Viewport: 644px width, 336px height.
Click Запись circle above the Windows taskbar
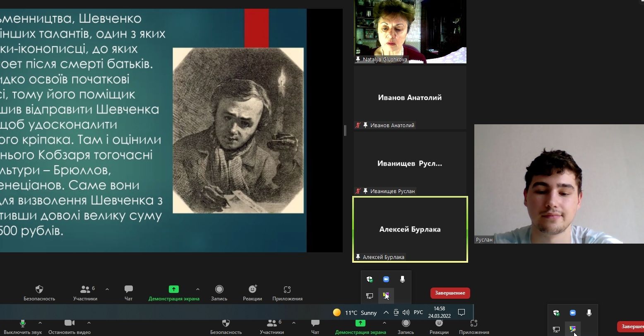coord(219,292)
